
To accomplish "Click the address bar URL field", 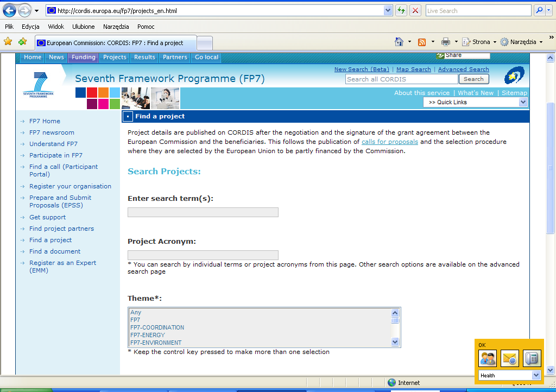I will (215, 11).
